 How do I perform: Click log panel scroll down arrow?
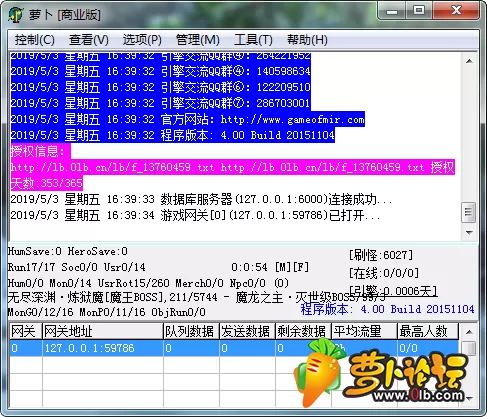pos(469,232)
